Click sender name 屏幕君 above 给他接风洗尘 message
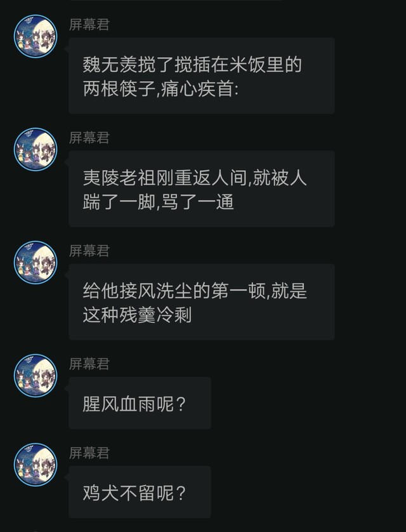The image size is (406, 532). point(89,251)
